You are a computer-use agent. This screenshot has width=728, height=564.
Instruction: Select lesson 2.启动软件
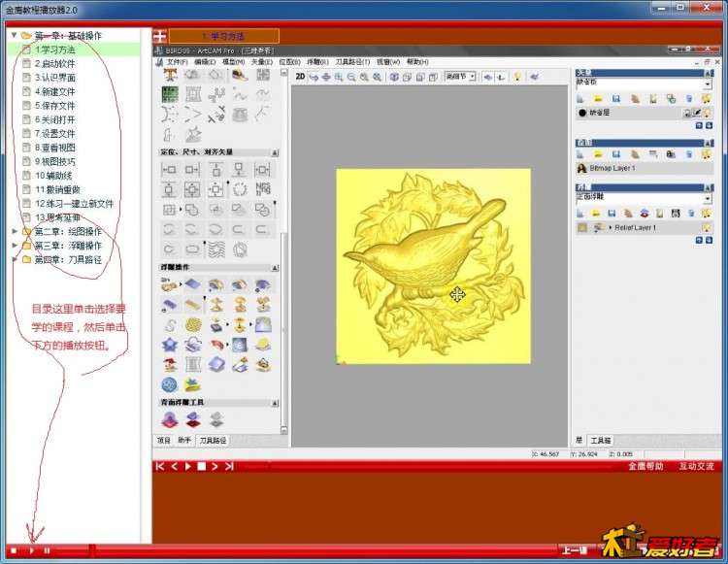click(54, 64)
